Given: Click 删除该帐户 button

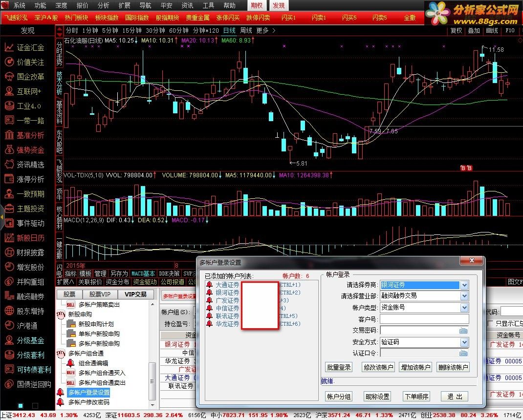Looking at the screenshot, I should [453, 367].
